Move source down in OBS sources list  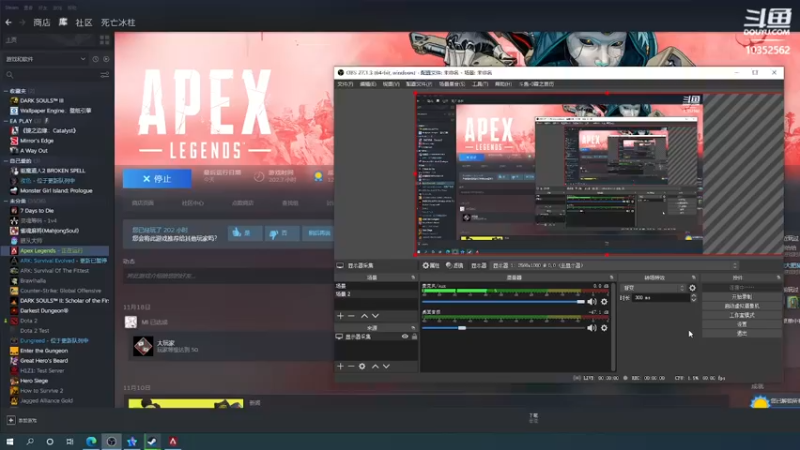(386, 366)
